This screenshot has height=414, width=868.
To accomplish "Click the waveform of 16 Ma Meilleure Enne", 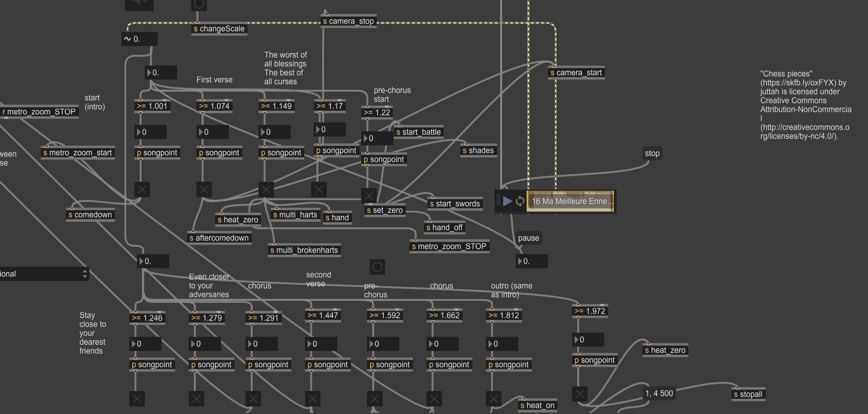I will pyautogui.click(x=570, y=201).
